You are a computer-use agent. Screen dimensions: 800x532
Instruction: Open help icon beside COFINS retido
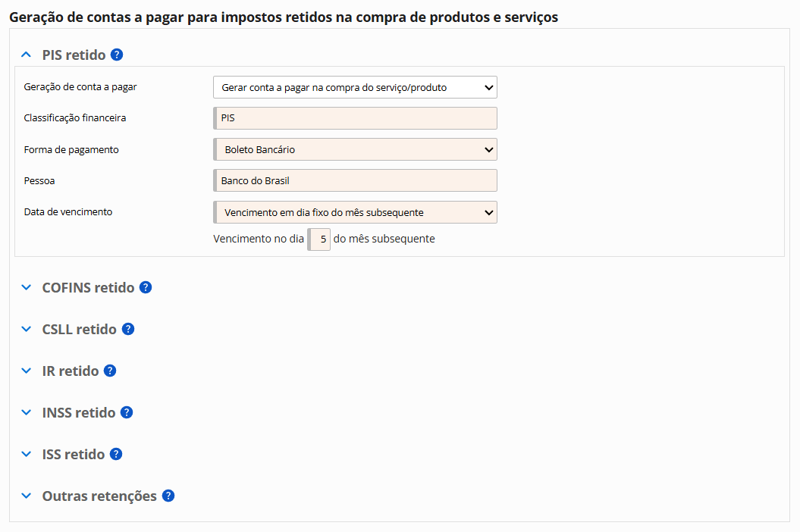[146, 288]
